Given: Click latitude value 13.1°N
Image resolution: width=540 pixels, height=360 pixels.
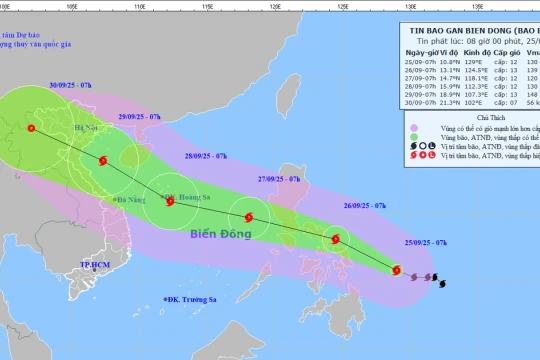Looking at the screenshot, I should tap(450, 70).
